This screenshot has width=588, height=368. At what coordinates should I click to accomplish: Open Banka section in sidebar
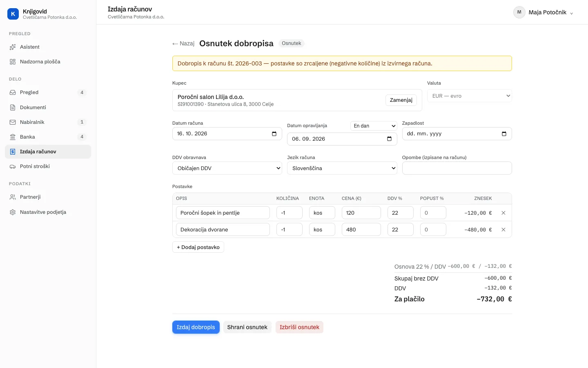pos(48,137)
